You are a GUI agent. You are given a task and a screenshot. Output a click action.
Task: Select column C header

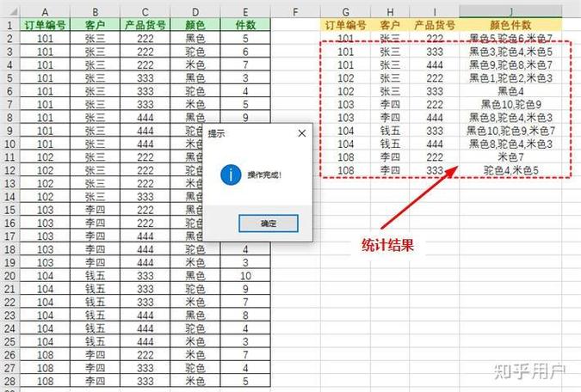pos(145,12)
